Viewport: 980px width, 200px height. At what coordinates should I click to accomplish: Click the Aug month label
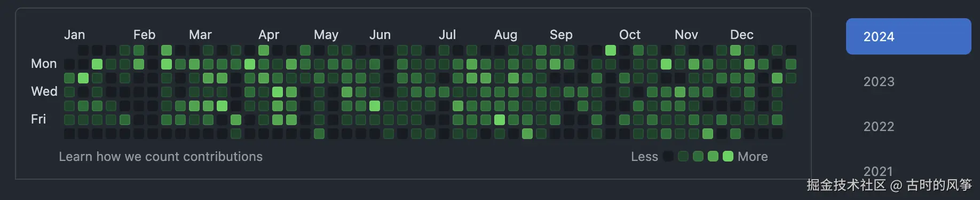pos(506,35)
